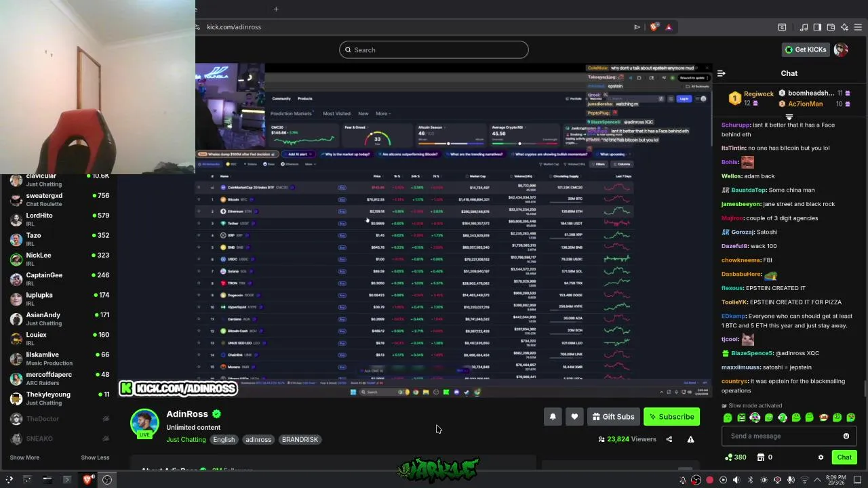Click the Gift Subs button
This screenshot has height=488, width=868.
pyautogui.click(x=613, y=417)
